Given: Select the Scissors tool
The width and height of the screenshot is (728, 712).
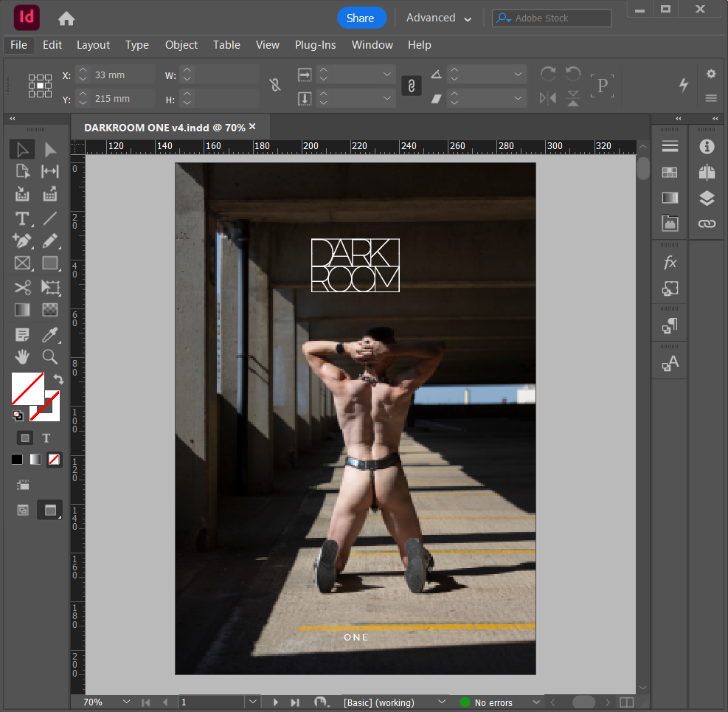Looking at the screenshot, I should click(x=22, y=288).
